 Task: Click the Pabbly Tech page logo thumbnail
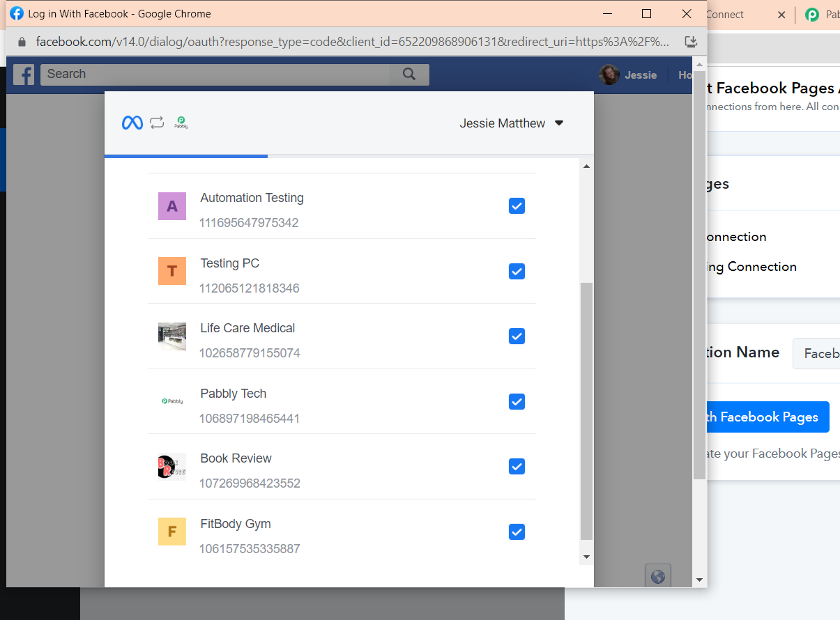point(172,401)
